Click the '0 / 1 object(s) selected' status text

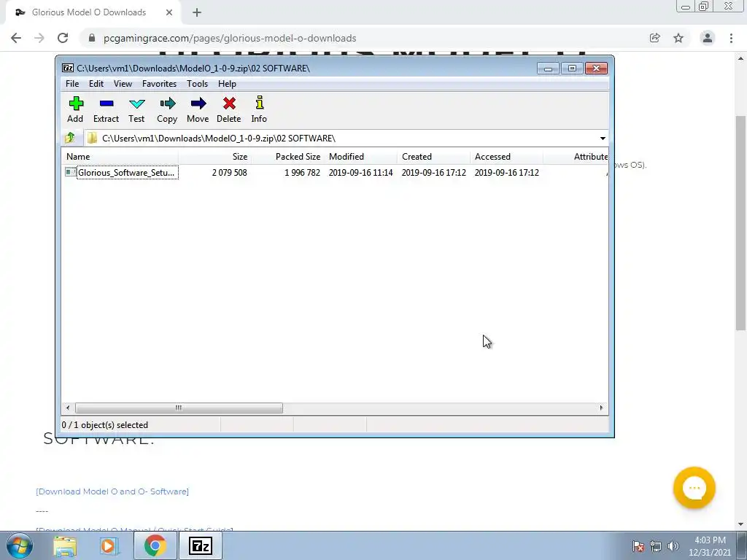(105, 425)
